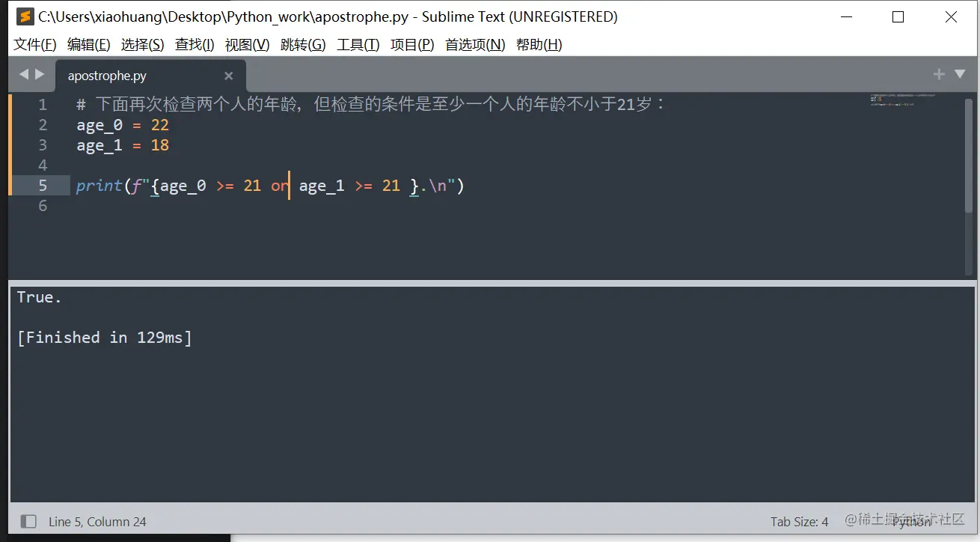Close the Sublime Text window
This screenshot has height=542, width=980.
pyautogui.click(x=951, y=17)
